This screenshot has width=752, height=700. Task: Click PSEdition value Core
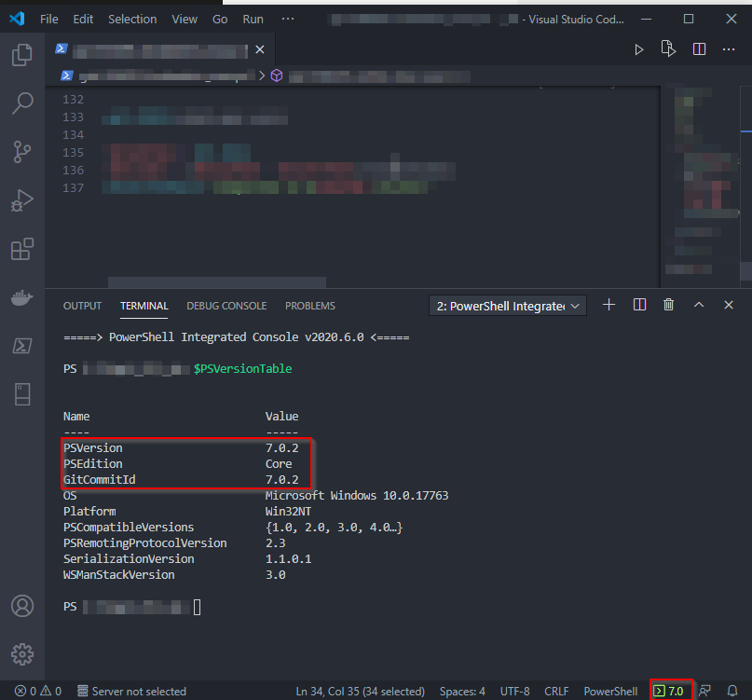click(279, 463)
